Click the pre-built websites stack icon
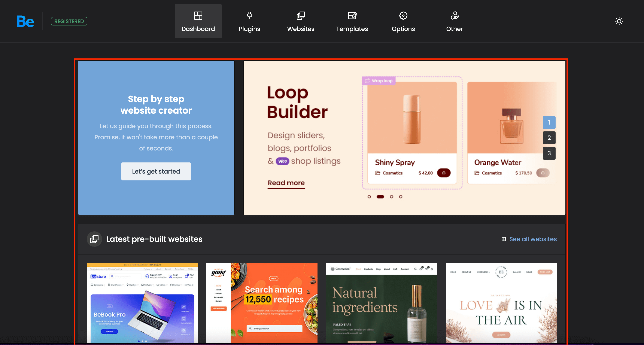 94,239
